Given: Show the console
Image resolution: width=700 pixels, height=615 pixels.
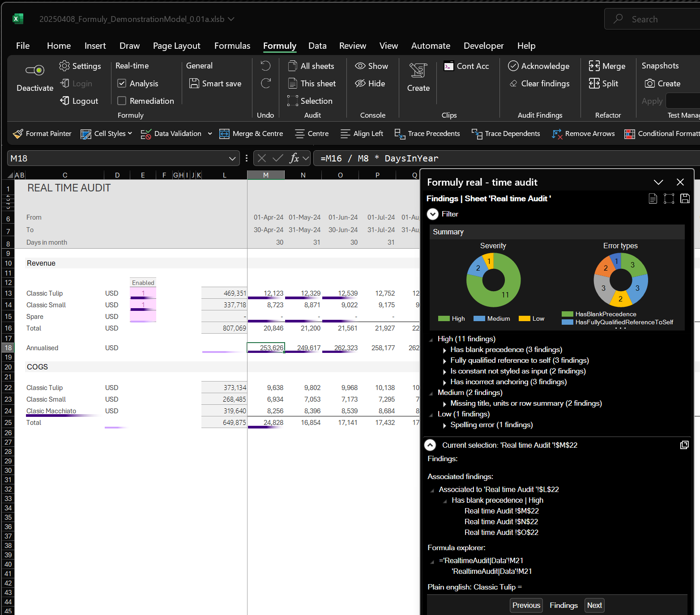Looking at the screenshot, I should [371, 66].
